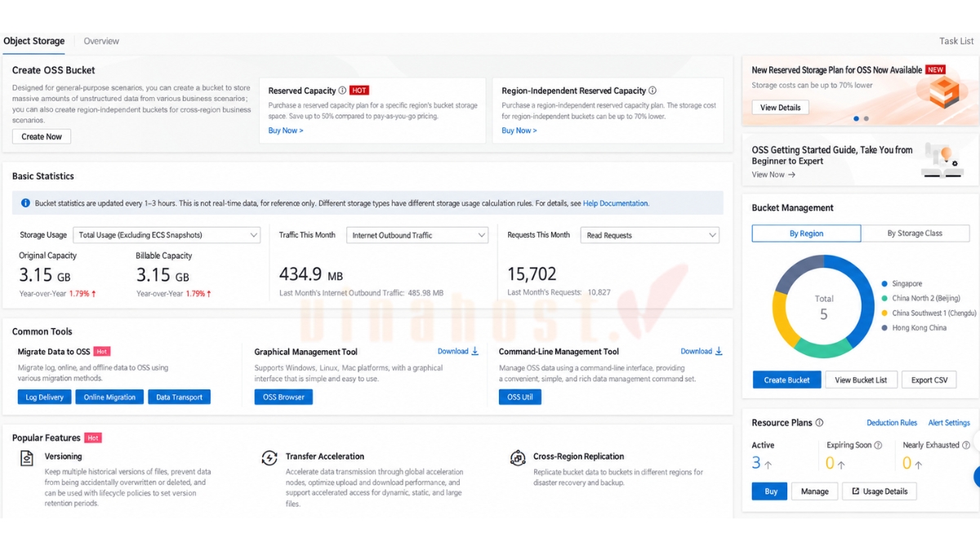This screenshot has height=551, width=980.
Task: Click Buy Now under Reserved Capacity
Action: click(286, 131)
